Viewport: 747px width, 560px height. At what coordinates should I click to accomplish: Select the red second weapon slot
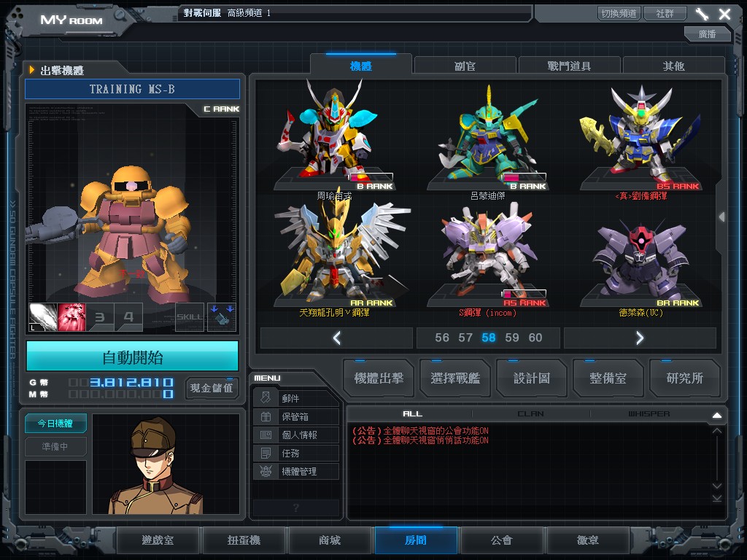tap(71, 317)
